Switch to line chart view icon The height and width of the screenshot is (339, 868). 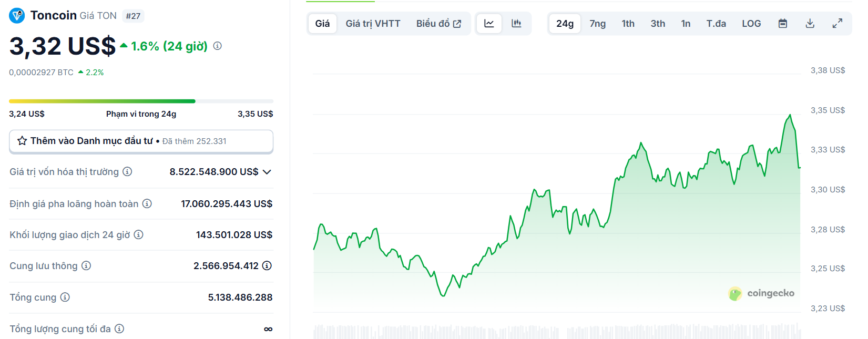489,24
